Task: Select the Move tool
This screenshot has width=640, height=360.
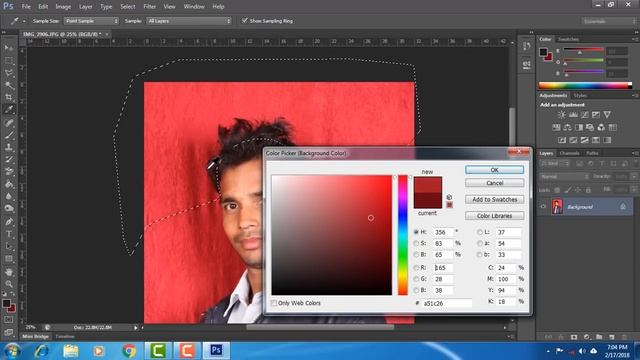Action: point(9,48)
